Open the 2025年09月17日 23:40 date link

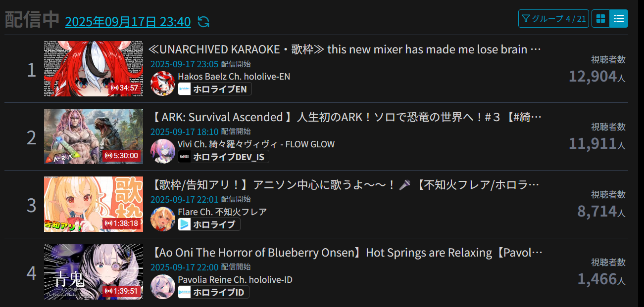[x=128, y=22]
